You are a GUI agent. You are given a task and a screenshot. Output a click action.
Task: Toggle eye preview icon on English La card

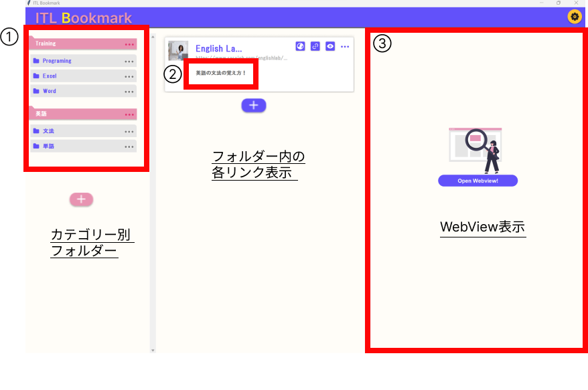pyautogui.click(x=330, y=46)
